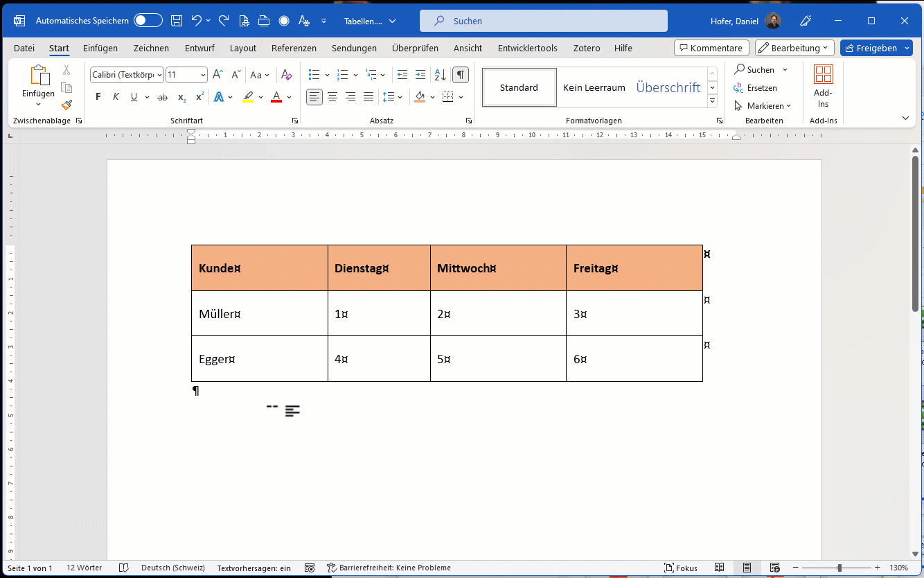Apply strikethrough formatting
This screenshot has width=924, height=578.
(163, 97)
